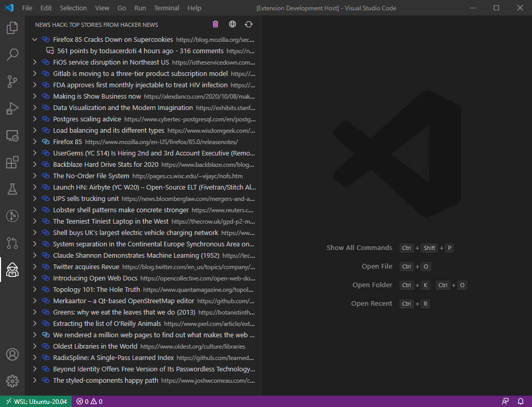
Task: Open the Extensions view
Action: point(12,162)
